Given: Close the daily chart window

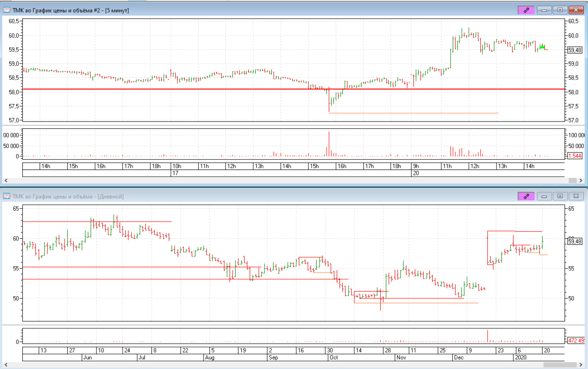Looking at the screenshot, I should [x=576, y=196].
